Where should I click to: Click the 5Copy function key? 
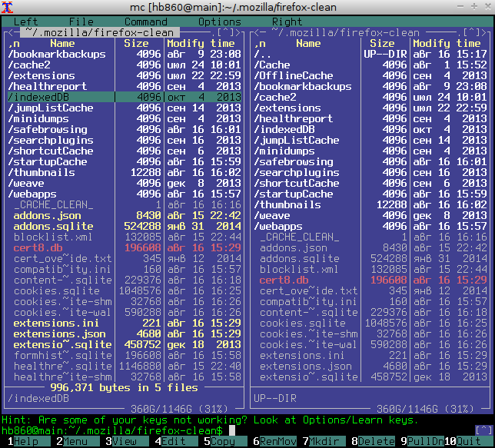click(226, 441)
